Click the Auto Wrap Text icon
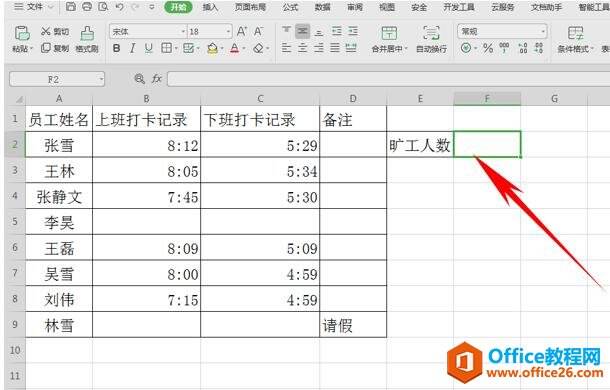 click(431, 33)
